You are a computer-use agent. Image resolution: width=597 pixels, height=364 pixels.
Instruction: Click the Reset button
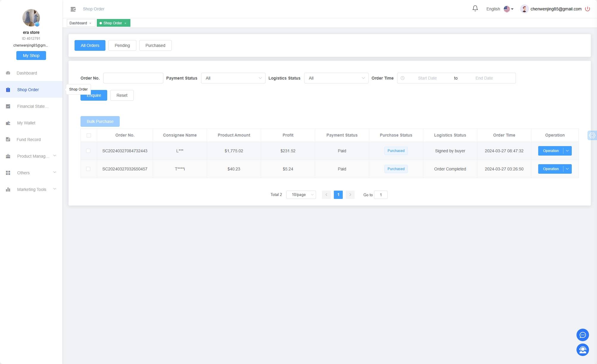coord(122,95)
